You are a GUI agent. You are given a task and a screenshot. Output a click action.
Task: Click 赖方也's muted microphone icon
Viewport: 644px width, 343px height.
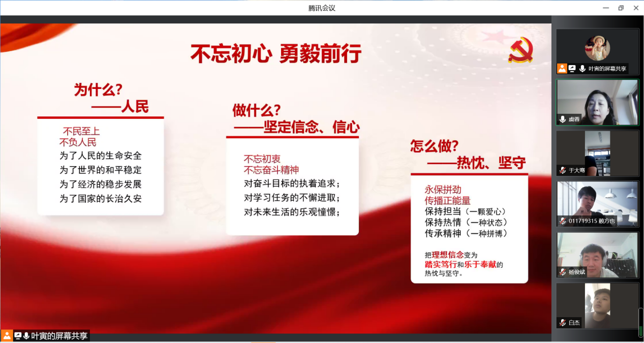tap(563, 221)
